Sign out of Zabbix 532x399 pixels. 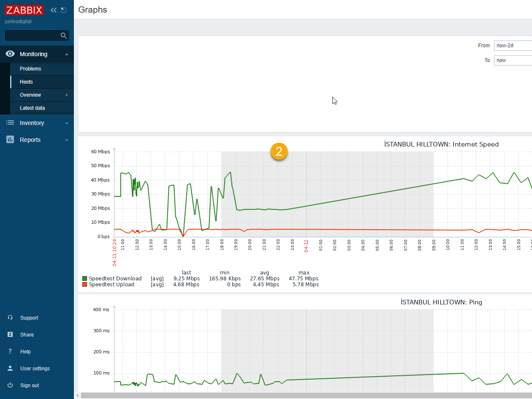pyautogui.click(x=29, y=385)
